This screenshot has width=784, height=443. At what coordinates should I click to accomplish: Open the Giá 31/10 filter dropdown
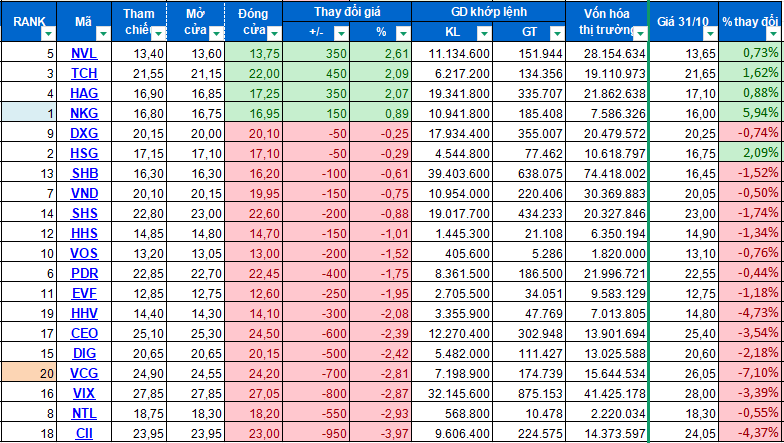coord(710,34)
